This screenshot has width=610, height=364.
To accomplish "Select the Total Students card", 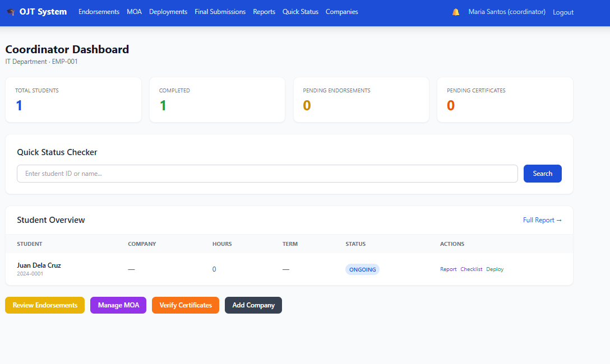I will pyautogui.click(x=73, y=100).
